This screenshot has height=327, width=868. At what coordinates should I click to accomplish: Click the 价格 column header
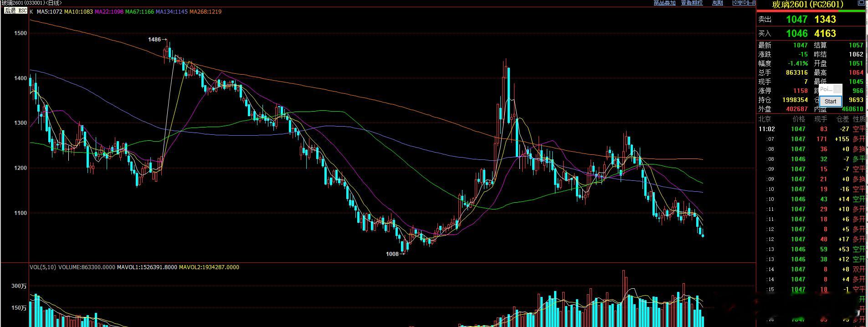pos(799,119)
